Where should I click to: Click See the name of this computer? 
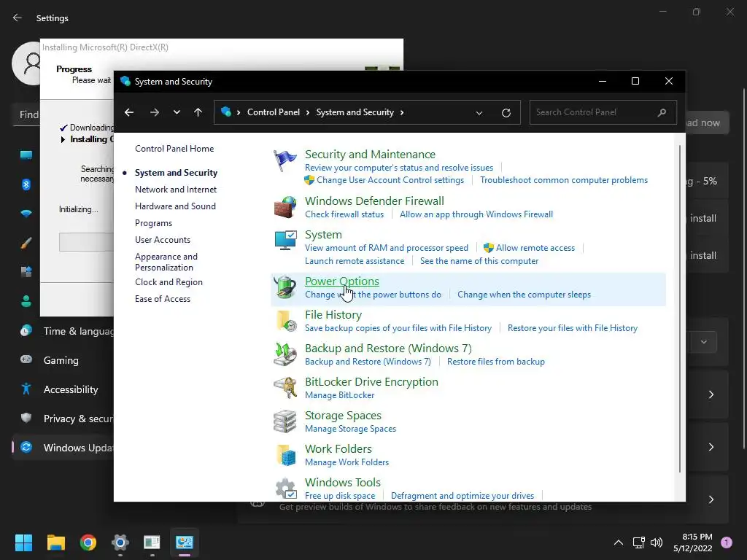tap(479, 262)
